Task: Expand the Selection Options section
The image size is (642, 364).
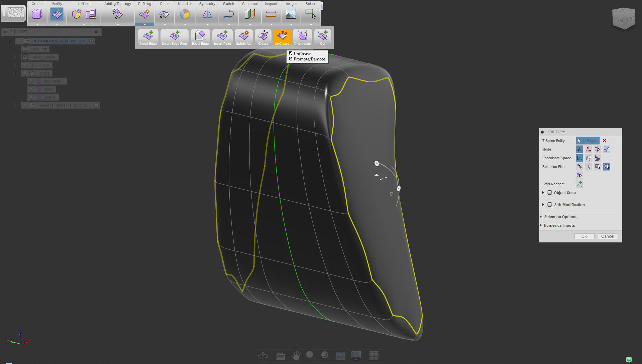Action: 560,217
